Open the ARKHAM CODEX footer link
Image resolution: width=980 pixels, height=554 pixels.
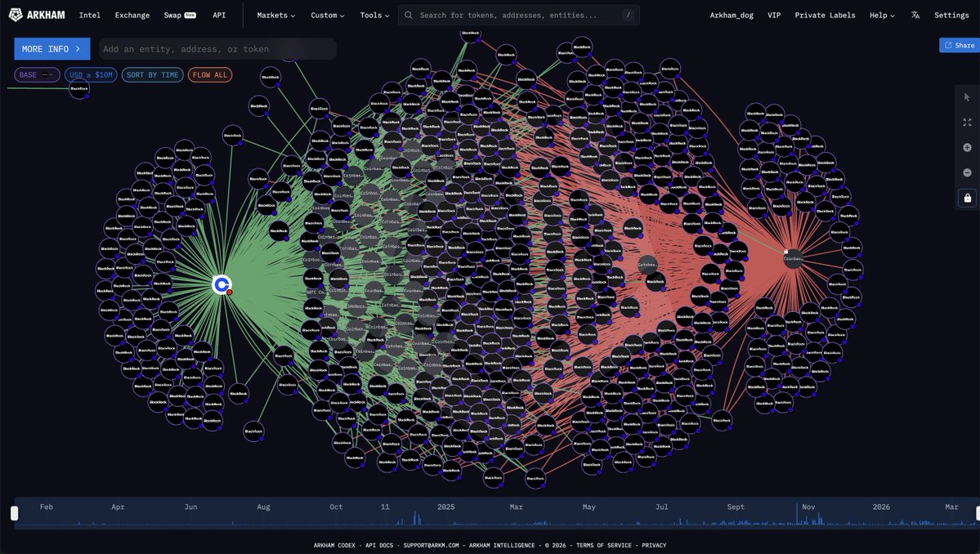click(334, 545)
